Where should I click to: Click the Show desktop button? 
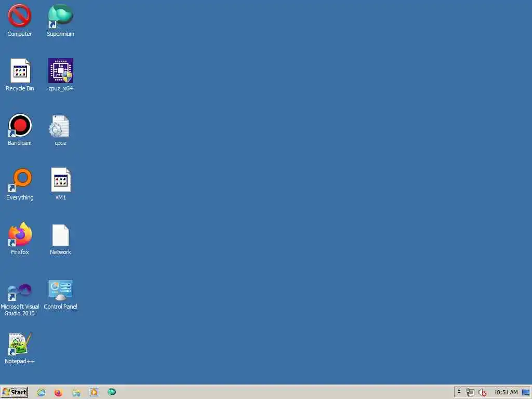(526, 392)
